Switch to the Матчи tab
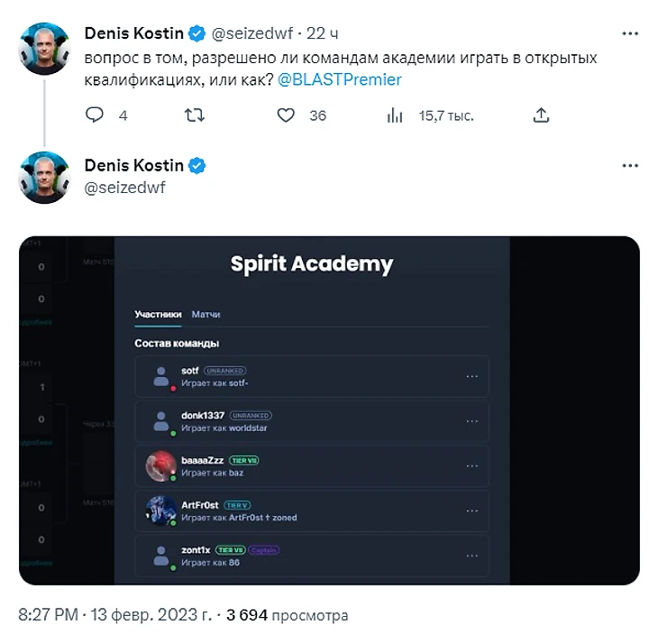 (206, 314)
